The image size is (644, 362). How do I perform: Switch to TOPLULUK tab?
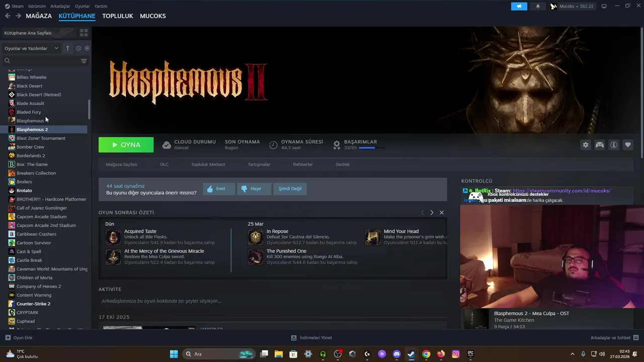tap(118, 16)
